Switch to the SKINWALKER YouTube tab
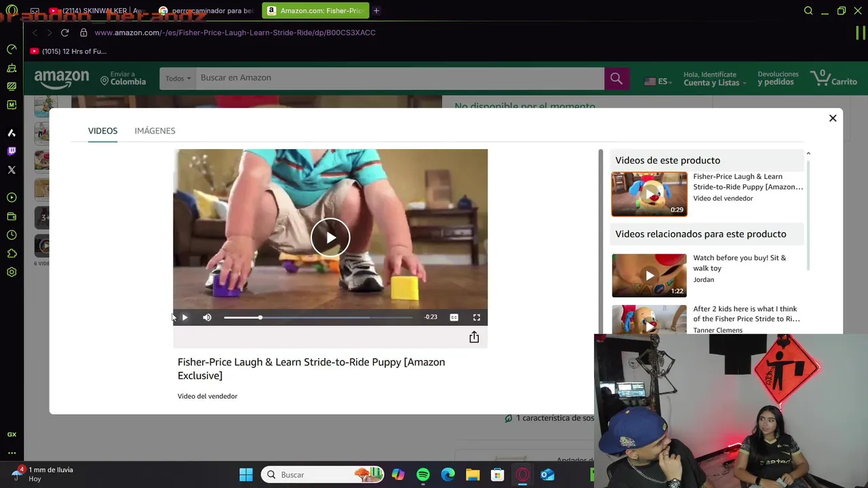 [x=99, y=11]
